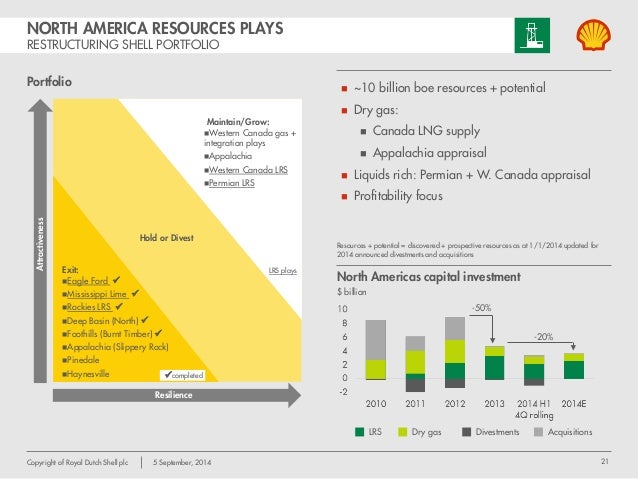Viewport: 638px width, 479px height.
Task: Open the Rockies LRS link
Action: coord(89,307)
